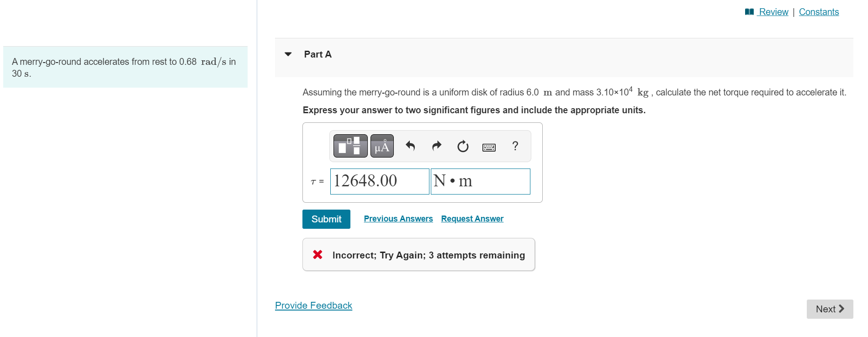The height and width of the screenshot is (337, 868).
Task: Collapse the Part A section arrow
Action: coord(288,54)
